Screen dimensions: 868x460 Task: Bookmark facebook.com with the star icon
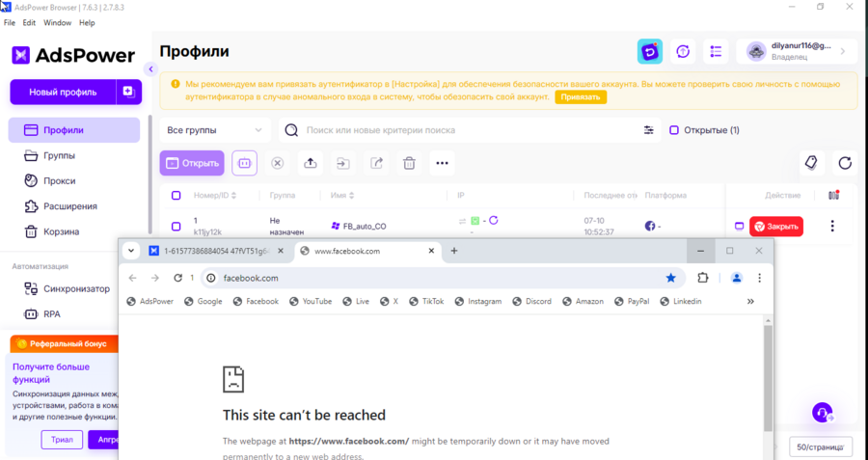(670, 278)
